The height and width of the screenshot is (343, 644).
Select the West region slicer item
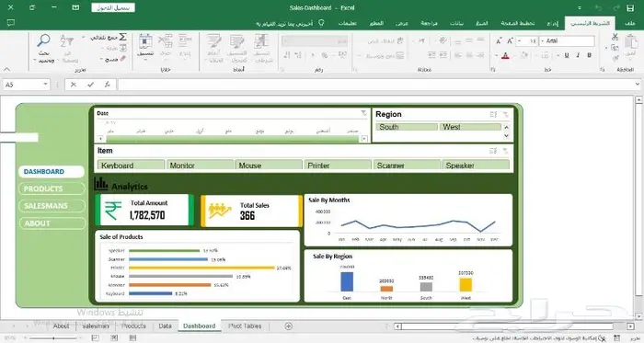point(470,127)
